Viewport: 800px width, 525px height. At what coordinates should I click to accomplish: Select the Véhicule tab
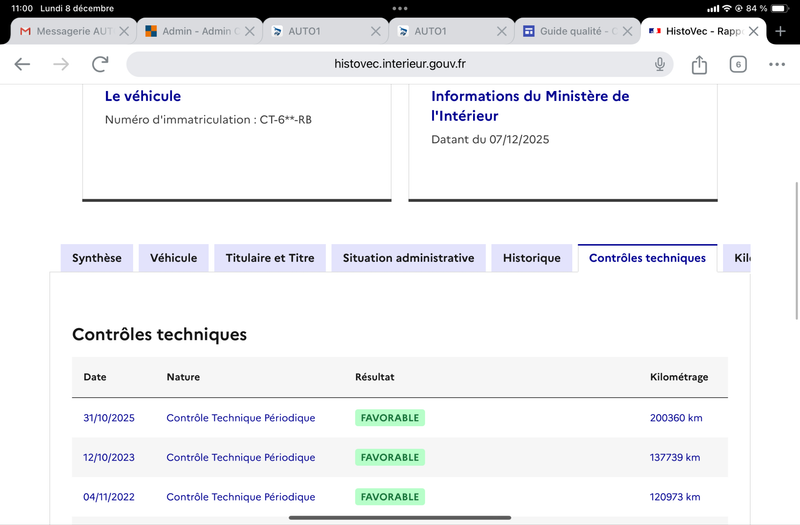[174, 258]
